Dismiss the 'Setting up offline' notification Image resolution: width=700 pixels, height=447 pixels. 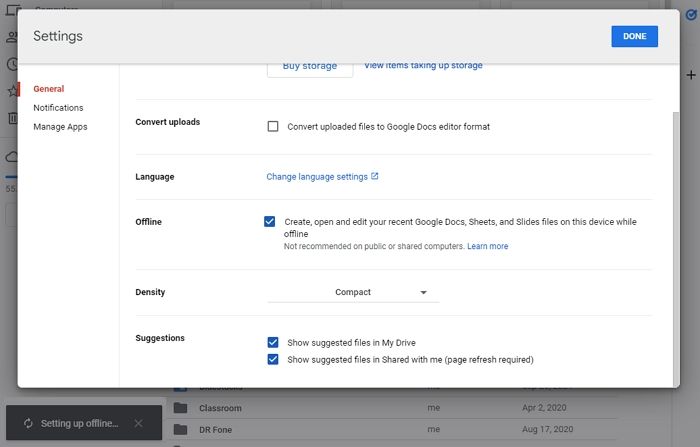[138, 423]
